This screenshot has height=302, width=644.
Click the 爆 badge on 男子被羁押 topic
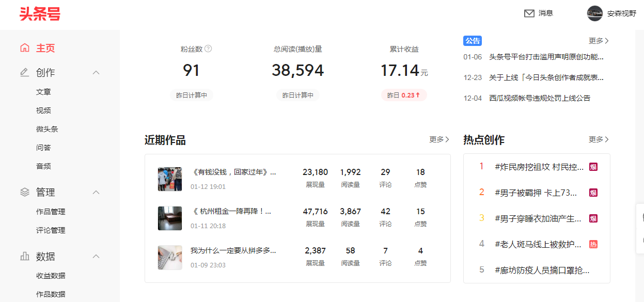pos(593,193)
